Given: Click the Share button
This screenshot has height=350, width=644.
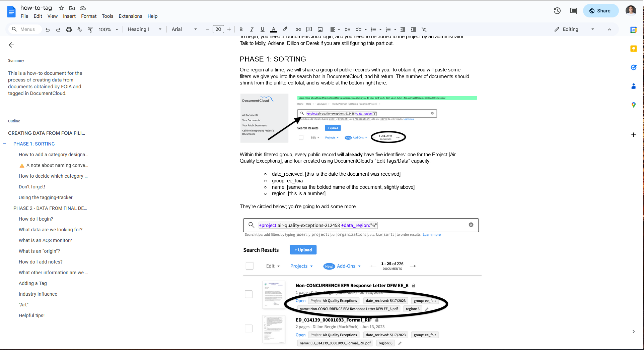Looking at the screenshot, I should click(x=601, y=11).
